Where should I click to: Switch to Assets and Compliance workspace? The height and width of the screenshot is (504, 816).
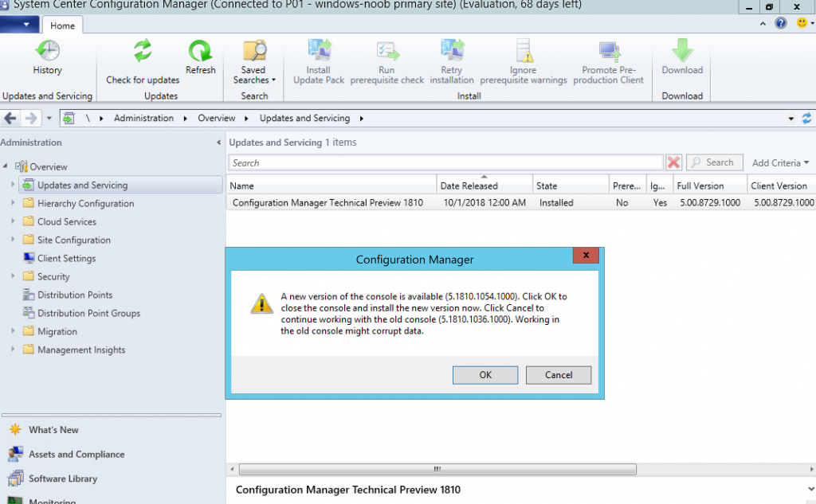pos(76,454)
